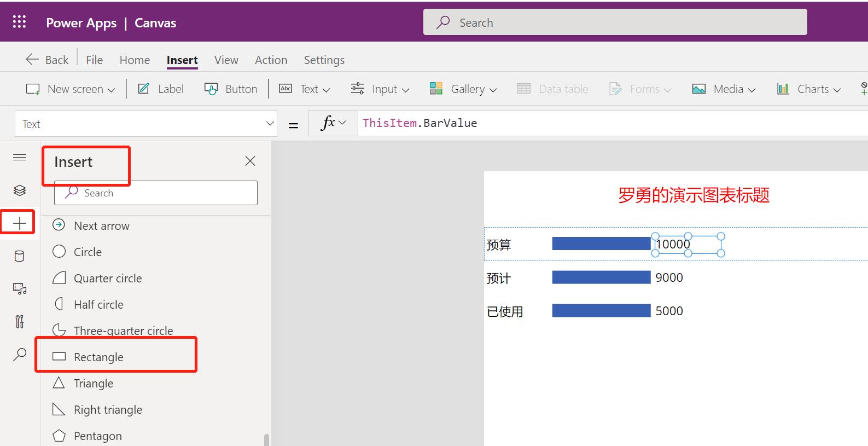
Task: Open the Gallery dropdown
Action: pyautogui.click(x=463, y=89)
